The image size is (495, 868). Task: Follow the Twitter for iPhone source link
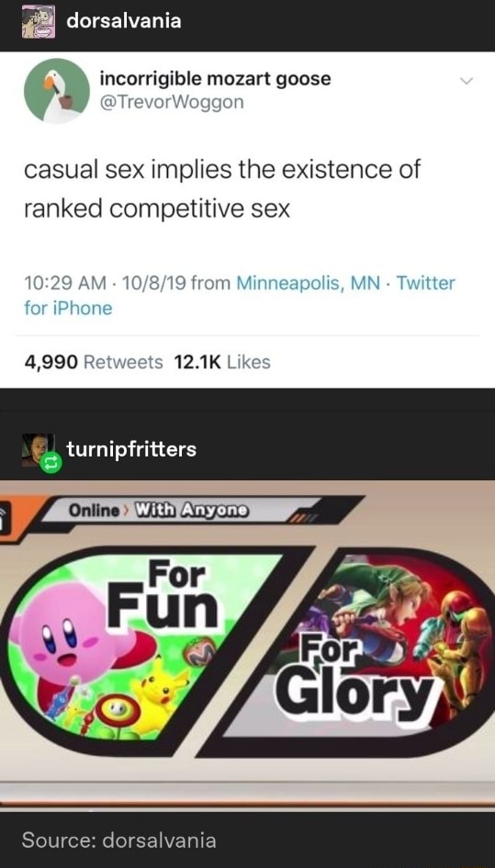(x=239, y=296)
